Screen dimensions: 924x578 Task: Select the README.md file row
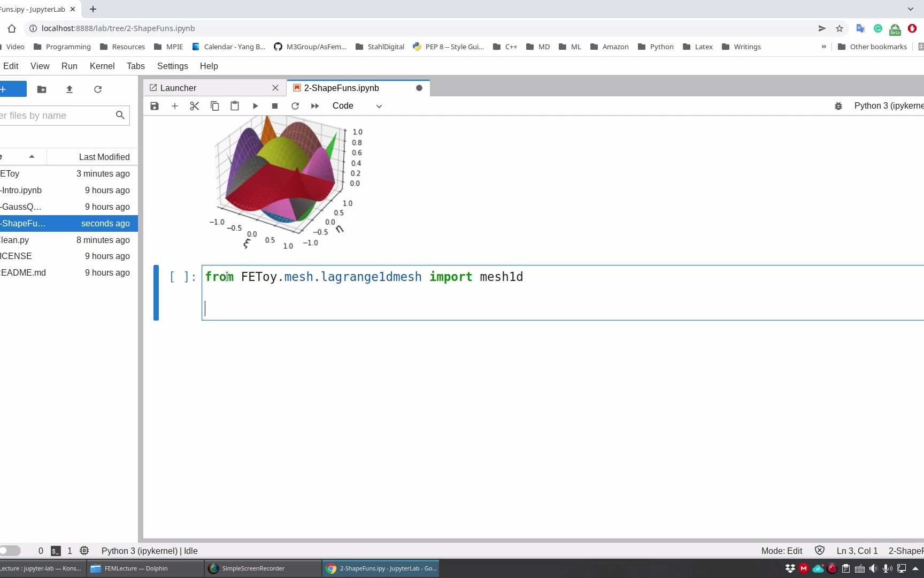click(x=69, y=272)
